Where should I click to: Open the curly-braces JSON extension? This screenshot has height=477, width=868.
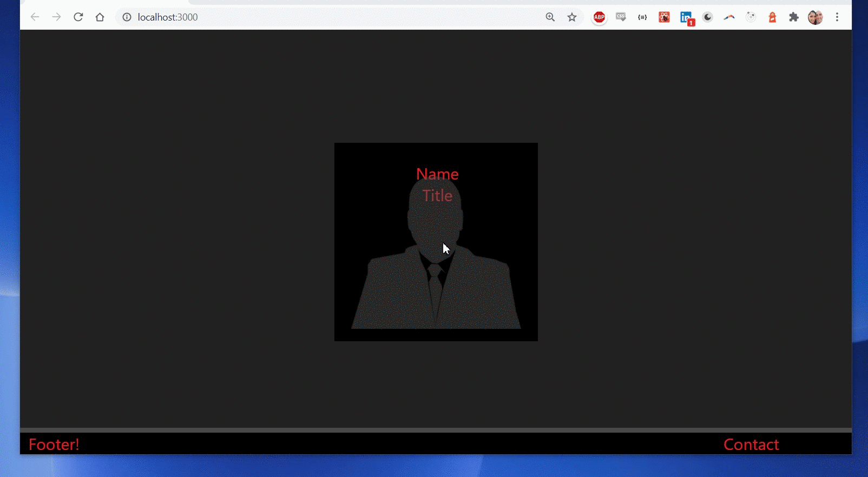[642, 17]
